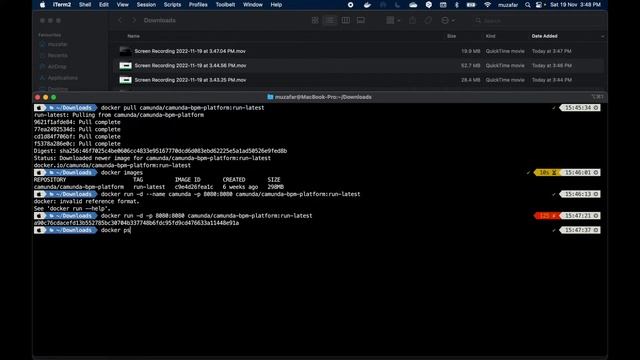Click the image ID c9e4d26fea1c
Screen dimensions: 640x360
[194, 187]
